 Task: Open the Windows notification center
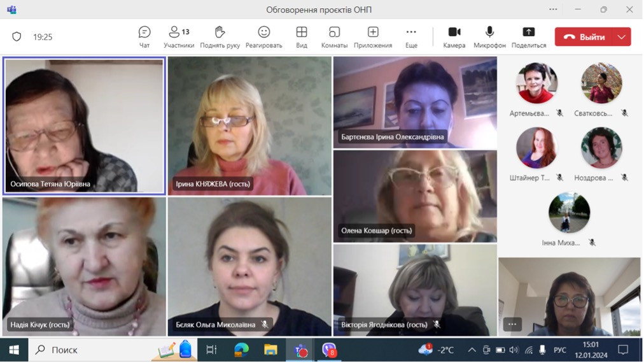[623, 350]
